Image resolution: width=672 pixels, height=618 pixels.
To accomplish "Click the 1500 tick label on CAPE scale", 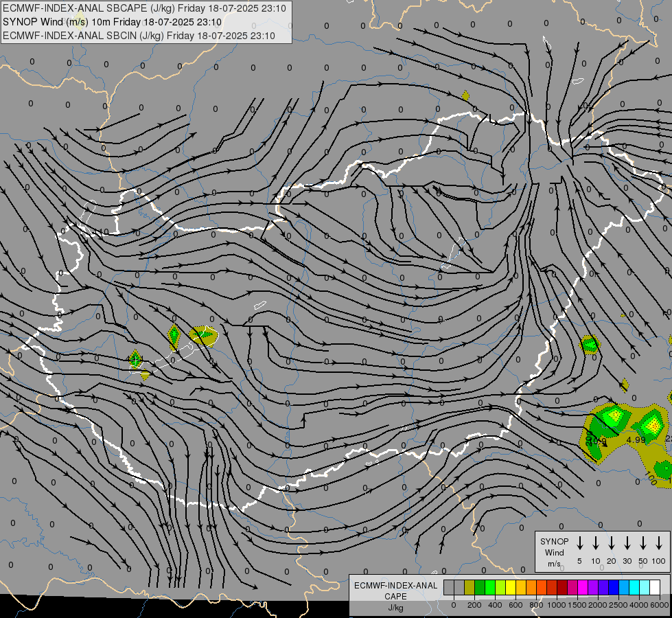I will pos(577,605).
